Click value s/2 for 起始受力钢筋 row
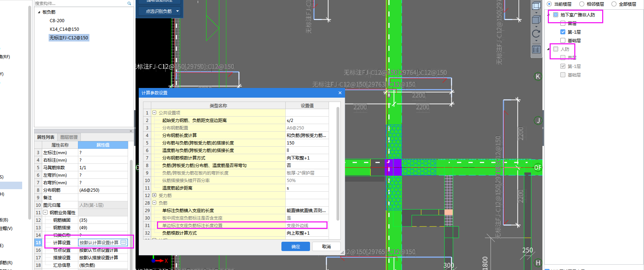Viewport: 644px width, 270px height. [307, 121]
